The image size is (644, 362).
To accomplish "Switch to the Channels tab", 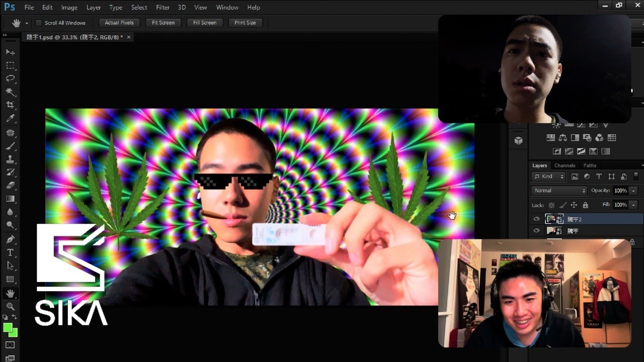I will tap(565, 165).
